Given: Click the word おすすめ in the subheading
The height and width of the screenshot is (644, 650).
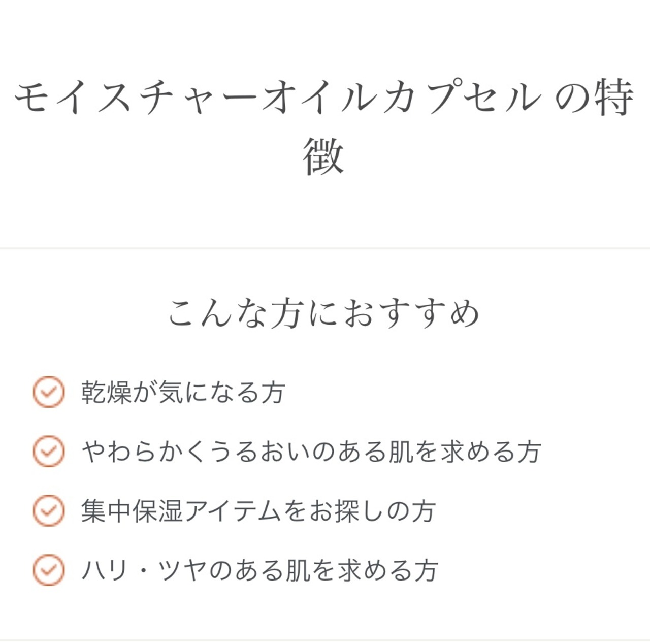Looking at the screenshot, I should point(411,312).
